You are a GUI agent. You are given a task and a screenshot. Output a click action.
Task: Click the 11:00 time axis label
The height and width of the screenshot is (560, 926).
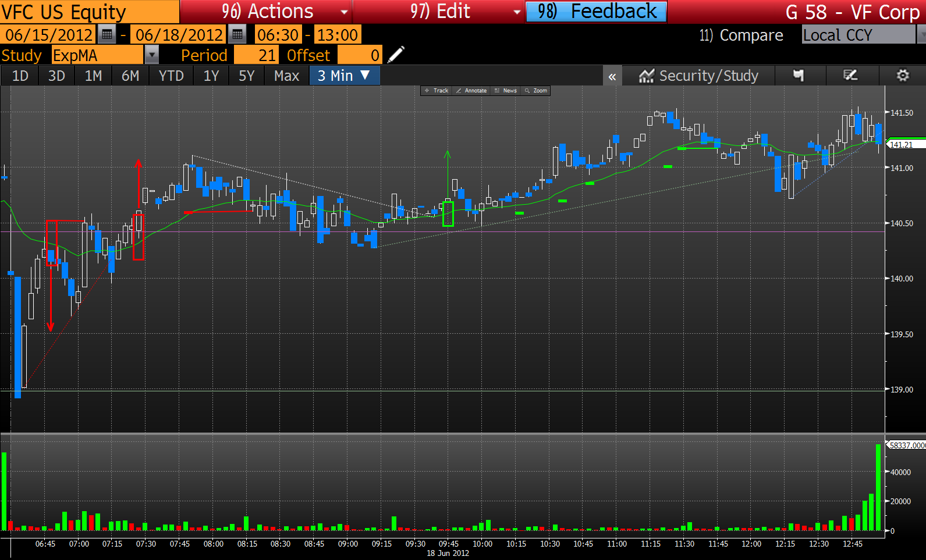coord(617,544)
